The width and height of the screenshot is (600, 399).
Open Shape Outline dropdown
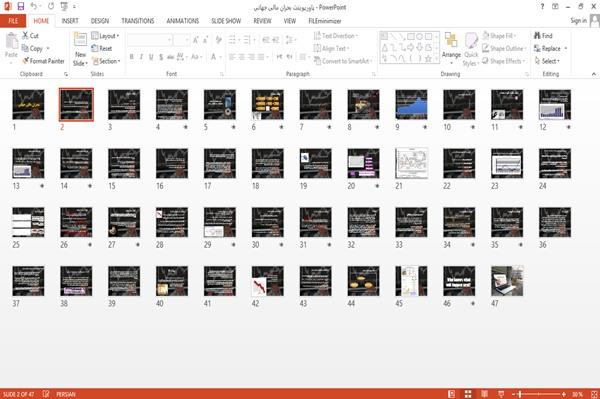[x=504, y=49]
